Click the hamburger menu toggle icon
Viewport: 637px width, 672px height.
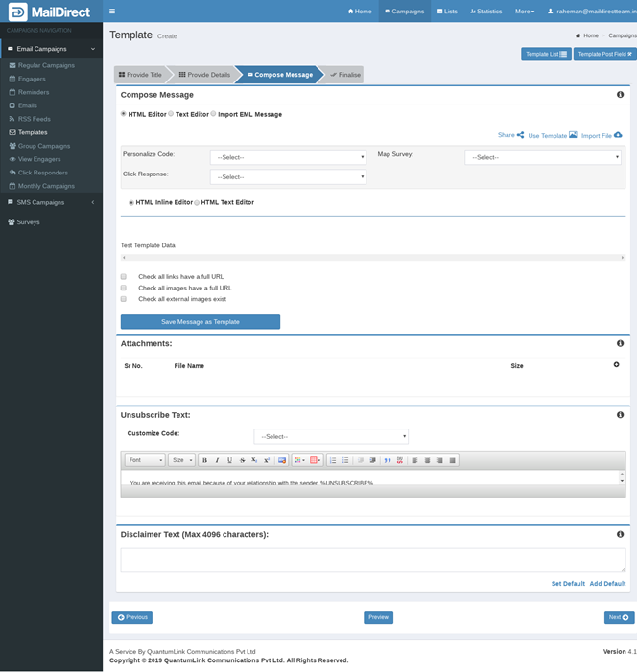pyautogui.click(x=112, y=12)
